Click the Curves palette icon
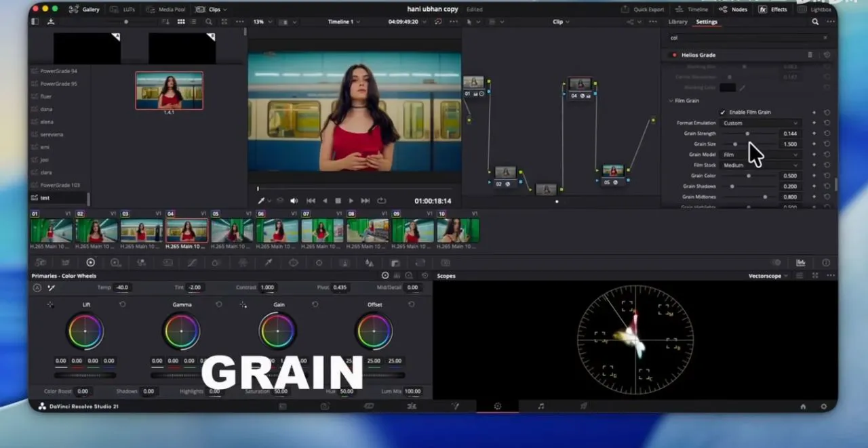 [x=193, y=262]
